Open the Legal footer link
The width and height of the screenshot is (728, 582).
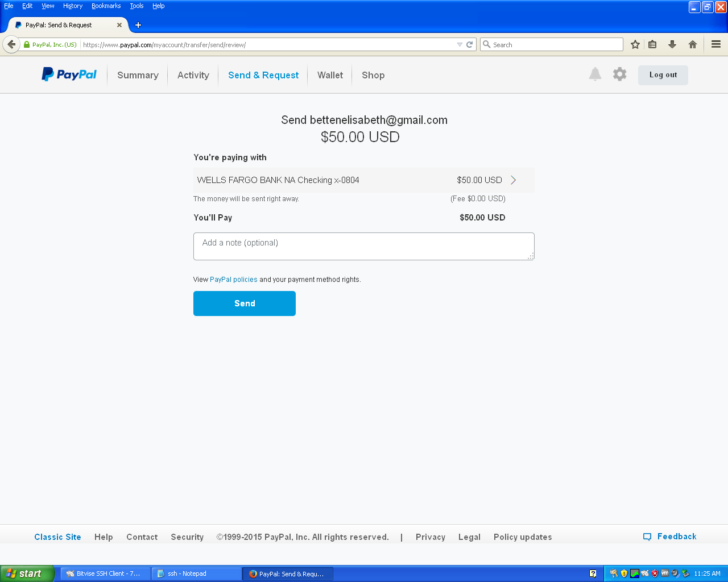click(469, 537)
